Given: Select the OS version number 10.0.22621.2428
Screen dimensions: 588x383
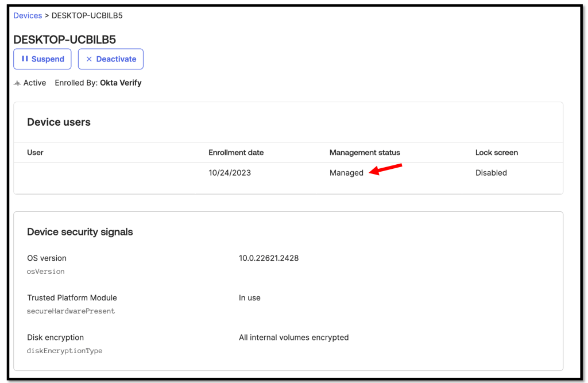Looking at the screenshot, I should tap(269, 258).
